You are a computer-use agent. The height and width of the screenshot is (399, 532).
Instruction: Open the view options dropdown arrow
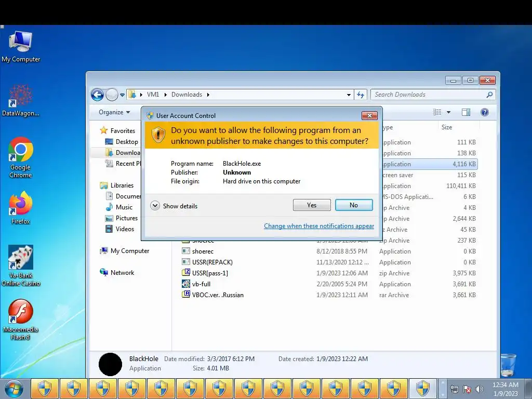(x=448, y=112)
